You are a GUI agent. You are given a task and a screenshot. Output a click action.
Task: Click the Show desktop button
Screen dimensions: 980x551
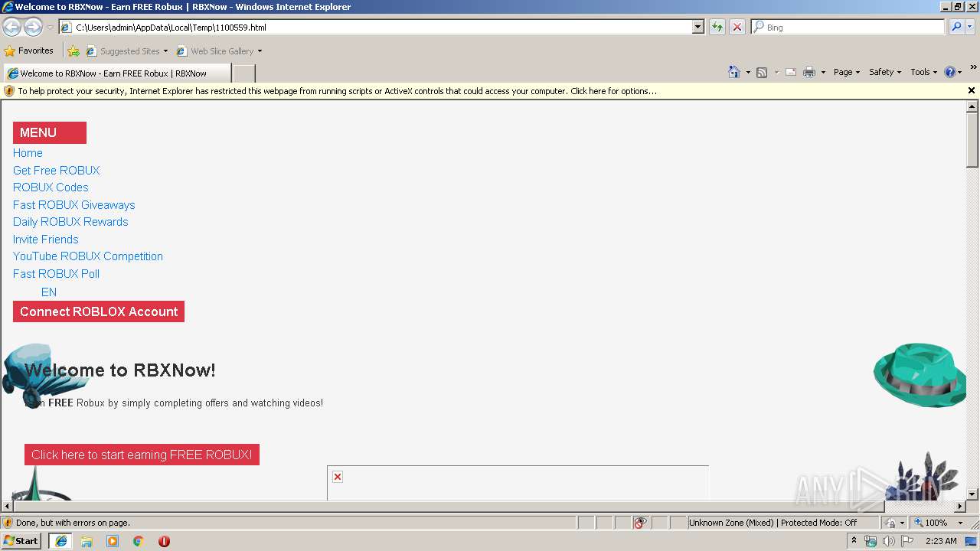pyautogui.click(x=972, y=541)
